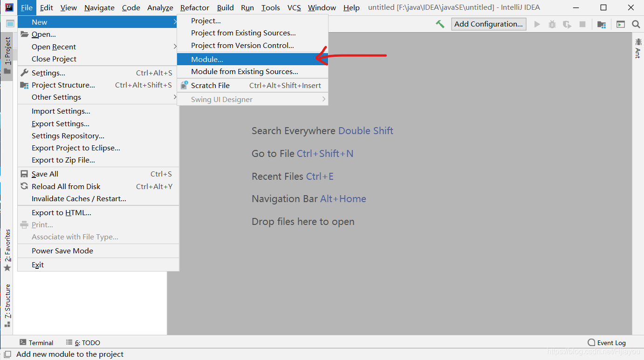Toggle tool window bars icon in status bar
644x360 pixels.
click(x=7, y=354)
